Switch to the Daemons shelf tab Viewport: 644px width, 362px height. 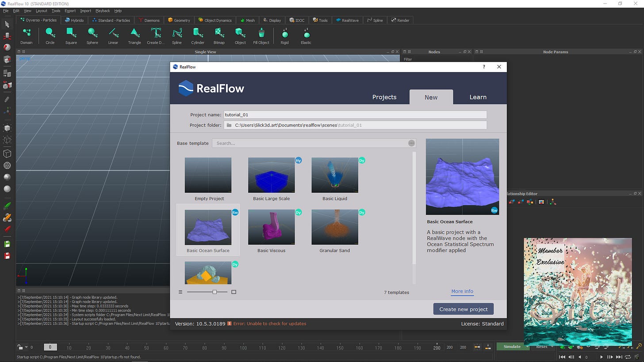[x=149, y=20]
